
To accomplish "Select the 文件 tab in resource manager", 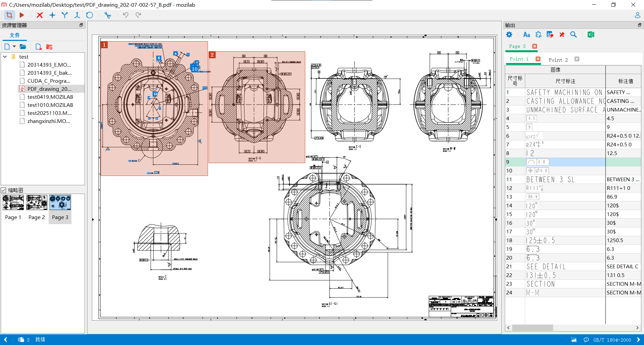I will (x=14, y=35).
